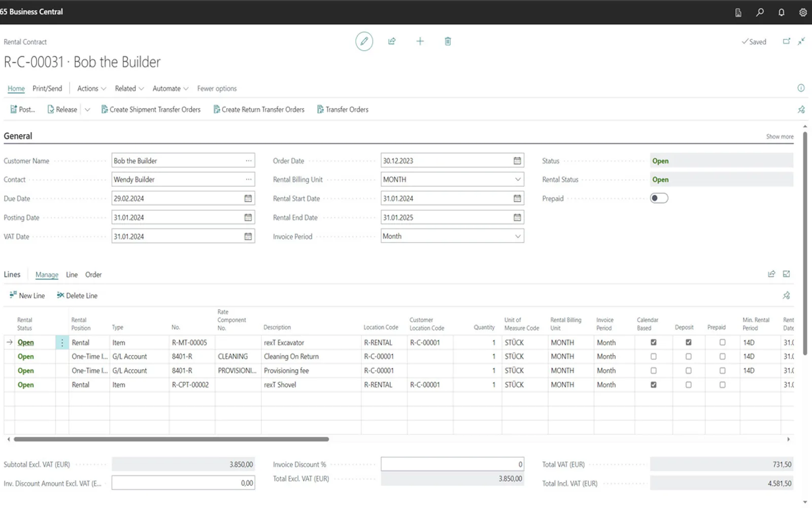
Task: Expand the Automate menu
Action: click(171, 88)
